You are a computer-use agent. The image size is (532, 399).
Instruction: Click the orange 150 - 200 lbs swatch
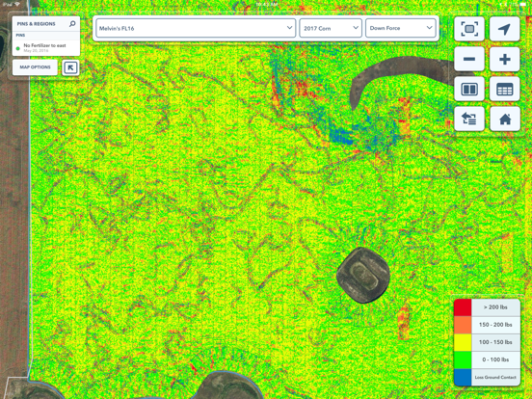click(463, 325)
